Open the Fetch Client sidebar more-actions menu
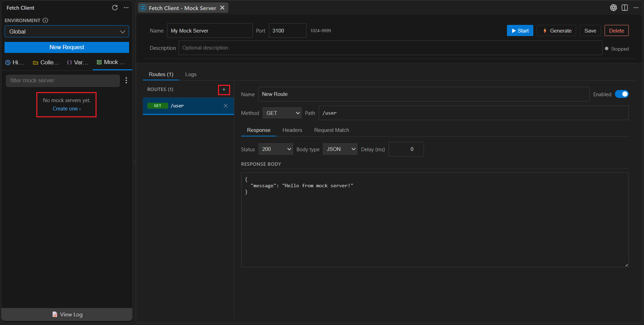The image size is (644, 325). coord(126,8)
